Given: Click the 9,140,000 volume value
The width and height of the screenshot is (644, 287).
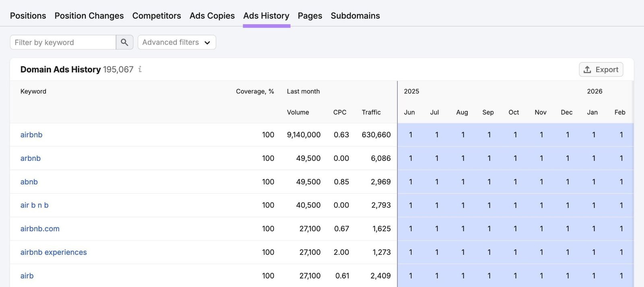Looking at the screenshot, I should pyautogui.click(x=304, y=135).
